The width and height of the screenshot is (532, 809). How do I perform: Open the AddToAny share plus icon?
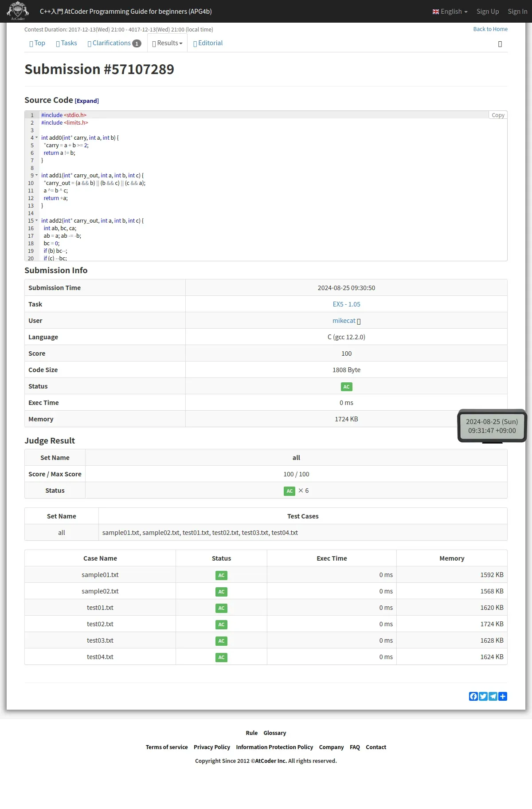coord(503,696)
